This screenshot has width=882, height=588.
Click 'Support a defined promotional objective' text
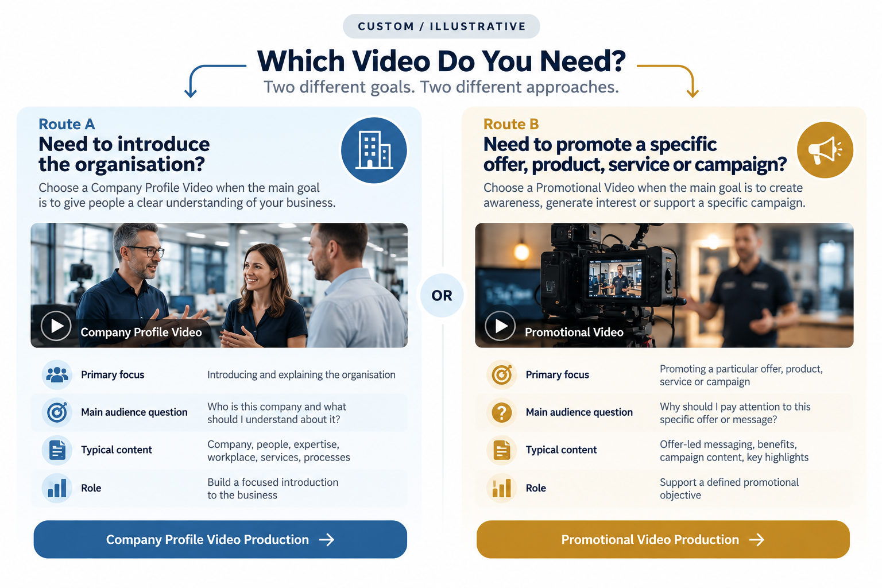point(729,489)
